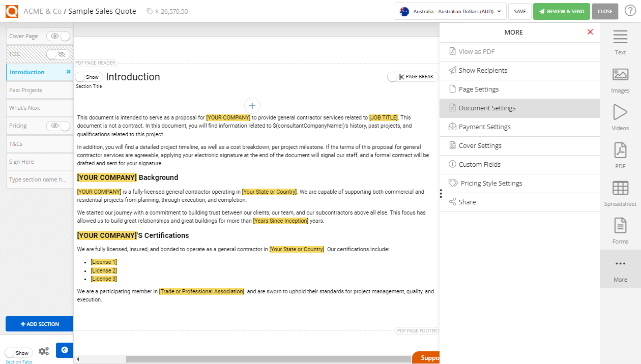Screen dimensions: 641x364
Task: Insert content with the plus button
Action: click(x=252, y=106)
